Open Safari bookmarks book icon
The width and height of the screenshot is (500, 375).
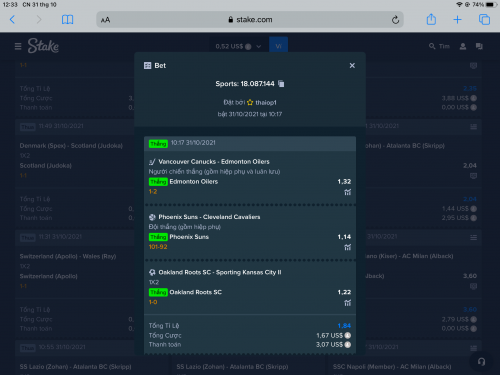(67, 20)
